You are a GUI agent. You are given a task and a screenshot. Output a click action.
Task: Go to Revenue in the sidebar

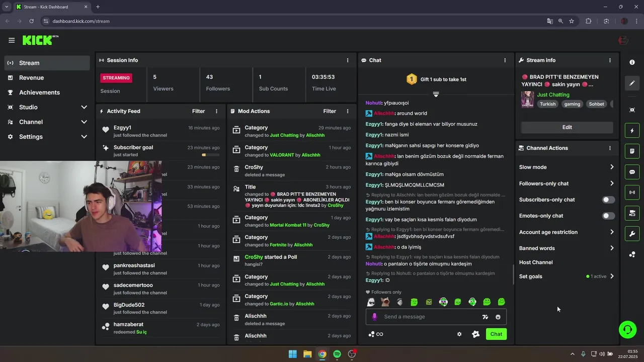pos(47,78)
